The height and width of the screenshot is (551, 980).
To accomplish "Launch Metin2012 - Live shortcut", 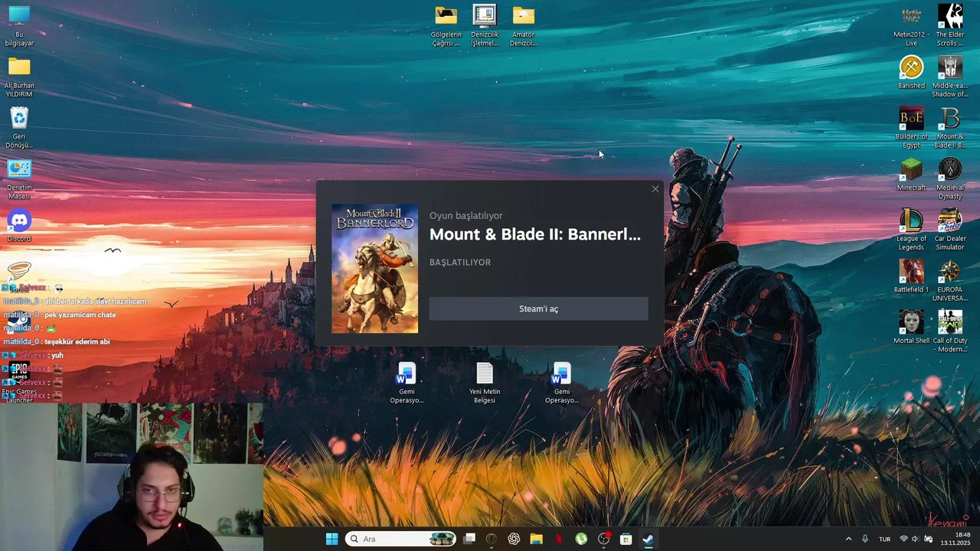I will (x=911, y=26).
